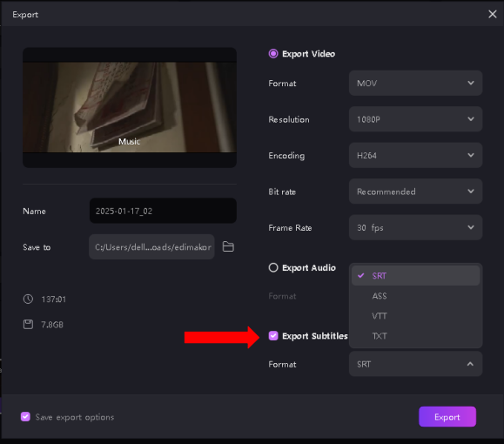The height and width of the screenshot is (444, 504).
Task: Choose TXT in the subtitle format list
Action: (415, 336)
